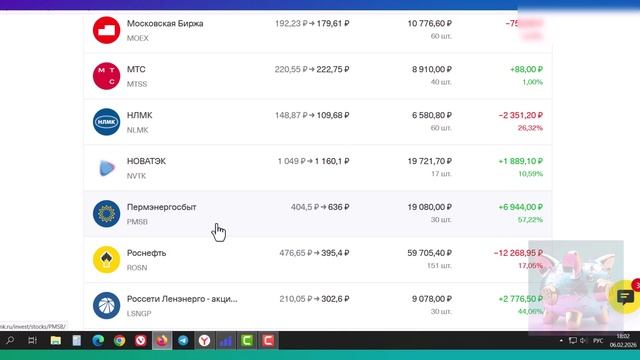Open the МТС stock name
Image resolution: width=640 pixels, height=360 pixels.
(x=136, y=69)
